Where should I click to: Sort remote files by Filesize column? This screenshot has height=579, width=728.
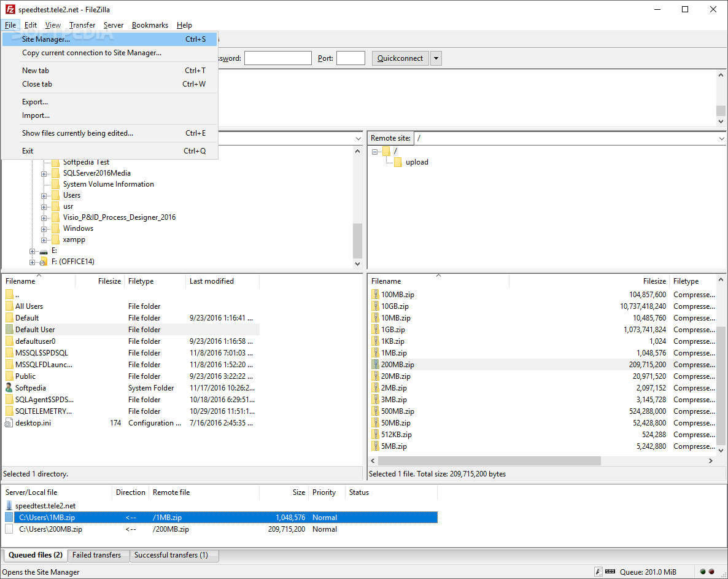click(x=589, y=281)
